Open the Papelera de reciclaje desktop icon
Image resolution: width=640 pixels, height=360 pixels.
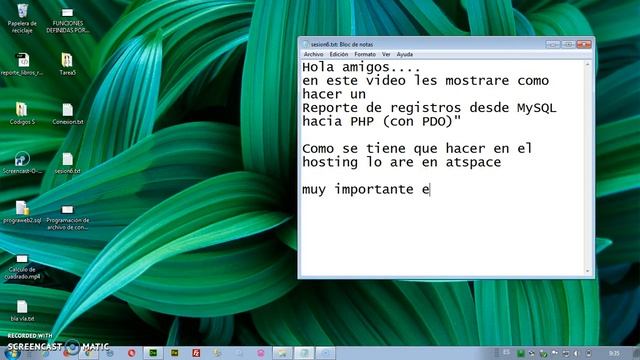click(x=22, y=18)
